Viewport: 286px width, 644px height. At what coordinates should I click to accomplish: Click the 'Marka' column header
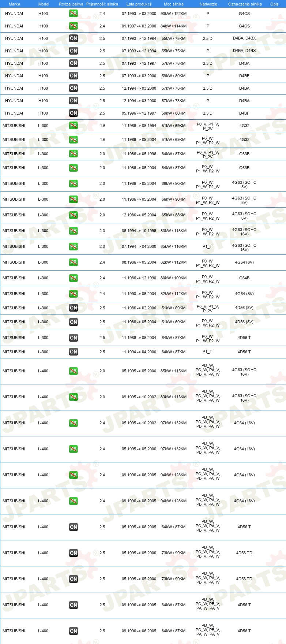coord(14,4)
